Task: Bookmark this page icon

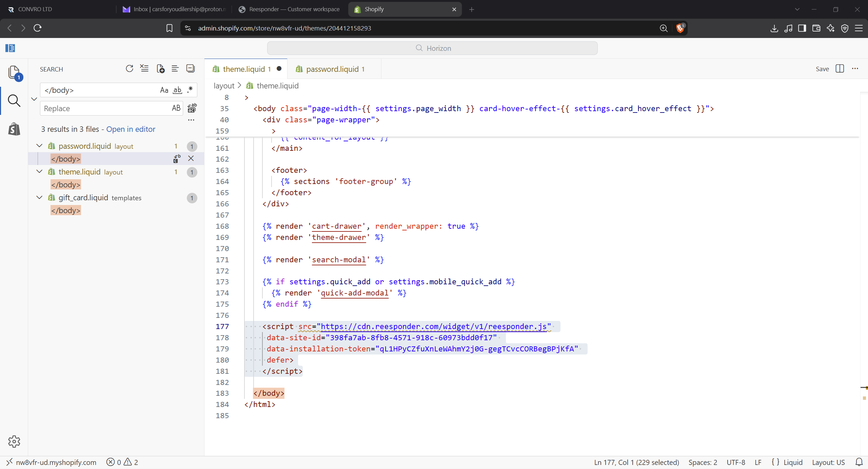Action: (x=169, y=28)
